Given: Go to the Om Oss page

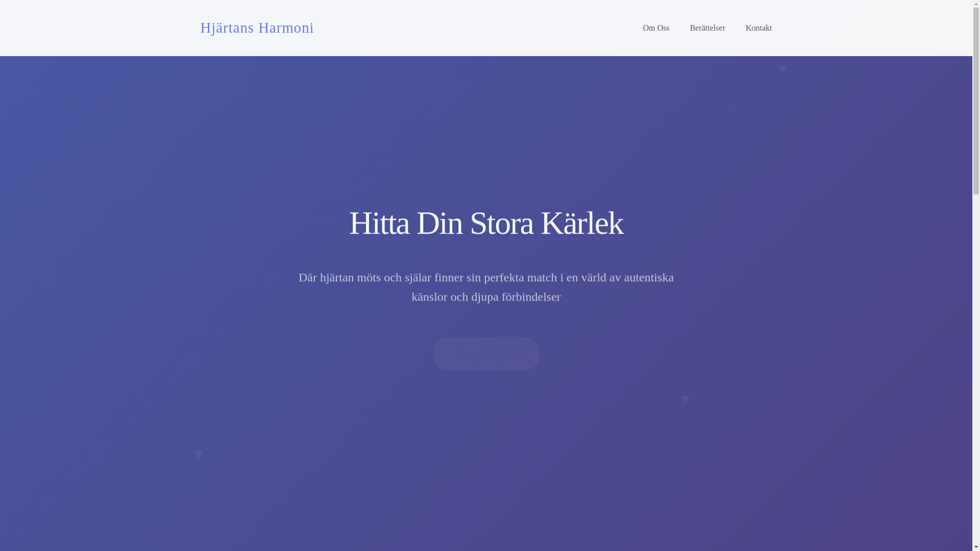Looking at the screenshot, I should tap(656, 28).
